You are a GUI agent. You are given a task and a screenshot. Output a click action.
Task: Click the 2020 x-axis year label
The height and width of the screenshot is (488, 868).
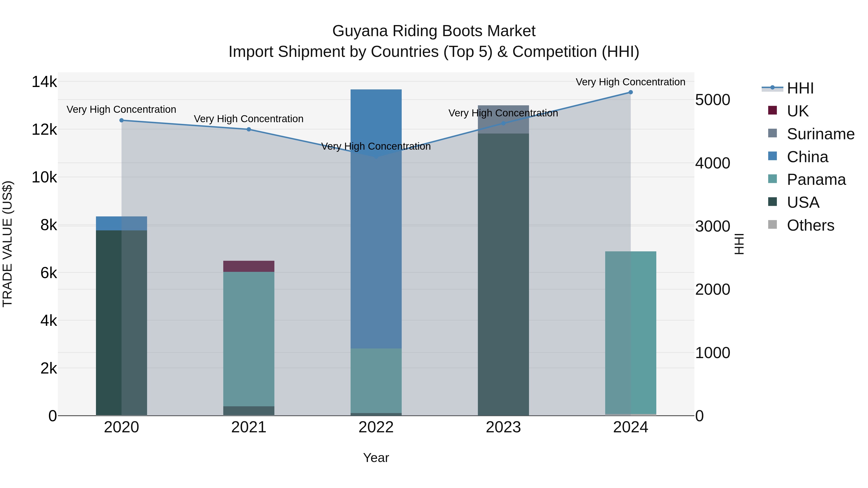(x=122, y=427)
